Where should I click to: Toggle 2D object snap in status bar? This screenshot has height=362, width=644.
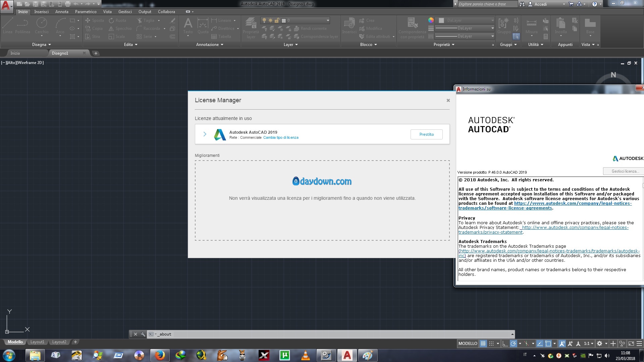[548, 343]
